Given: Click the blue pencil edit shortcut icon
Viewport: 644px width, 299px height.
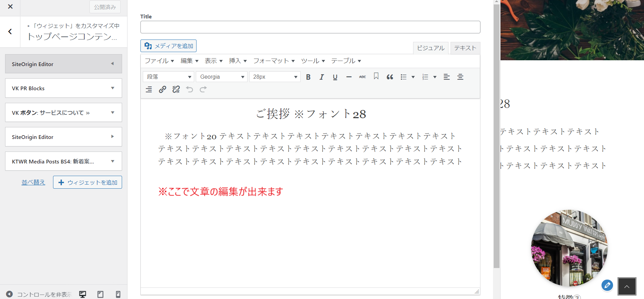Looking at the screenshot, I should (607, 285).
